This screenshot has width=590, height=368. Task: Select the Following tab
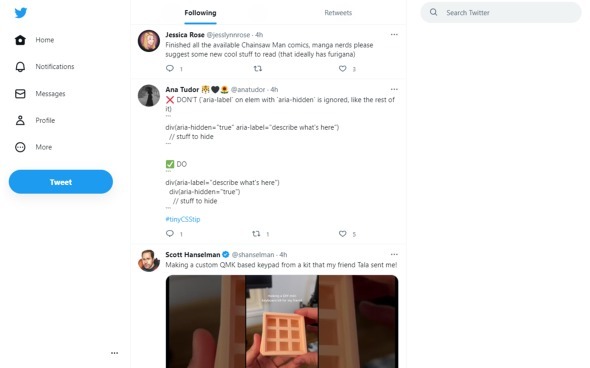(x=200, y=13)
